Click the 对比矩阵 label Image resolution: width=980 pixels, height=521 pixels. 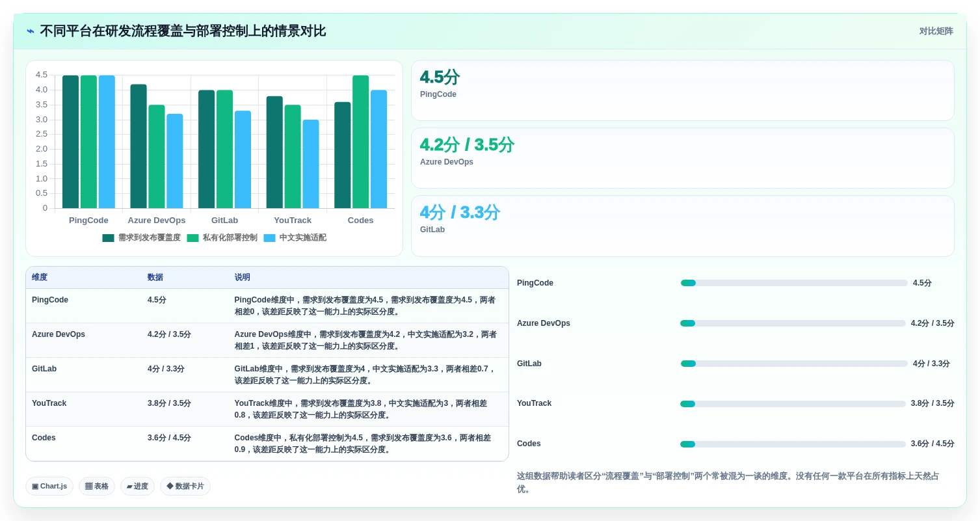click(x=936, y=31)
